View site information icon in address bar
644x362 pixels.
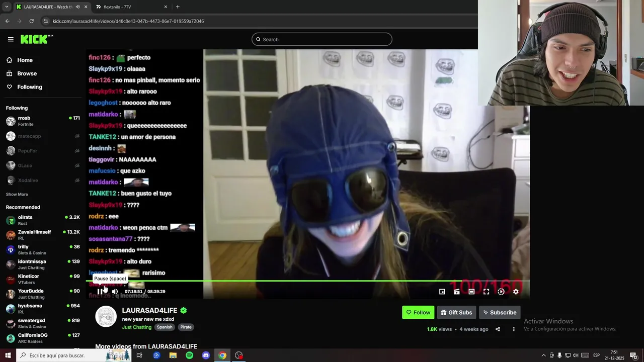(46, 21)
